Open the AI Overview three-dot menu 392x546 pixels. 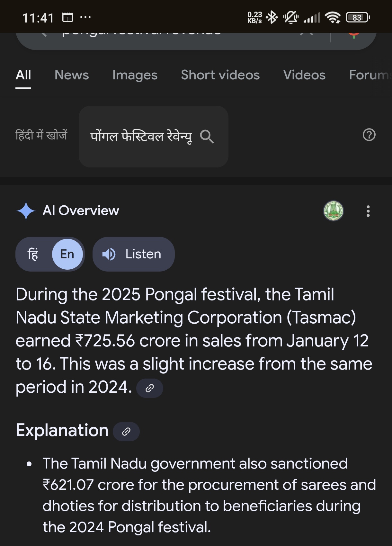pyautogui.click(x=368, y=211)
